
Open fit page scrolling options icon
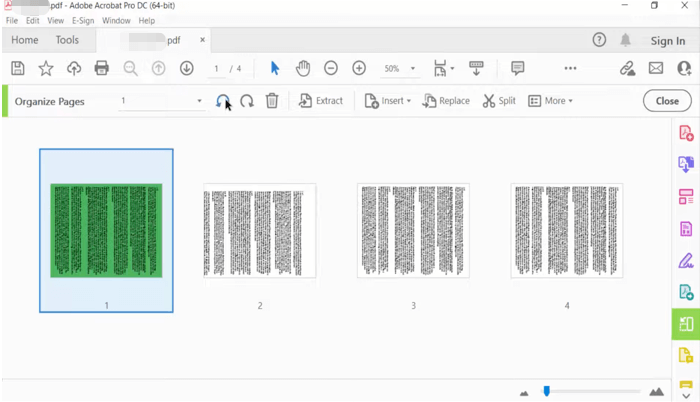click(443, 68)
